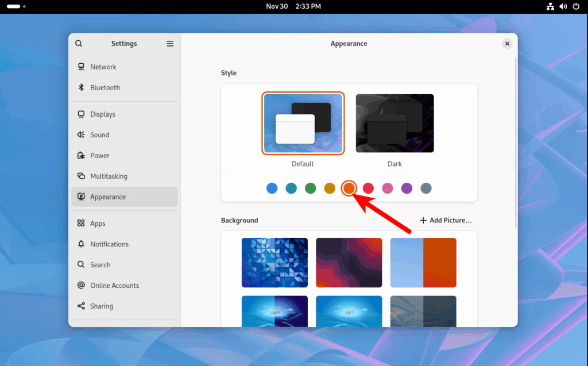
Task: Click the Add Picture button
Action: (446, 221)
